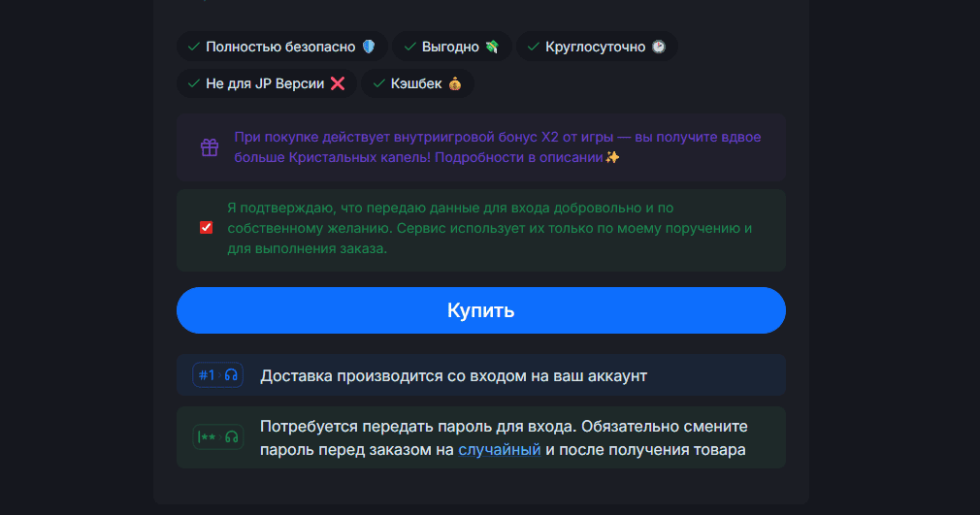
Task: Click the red cross beside Не для JP Версии
Action: click(x=338, y=83)
